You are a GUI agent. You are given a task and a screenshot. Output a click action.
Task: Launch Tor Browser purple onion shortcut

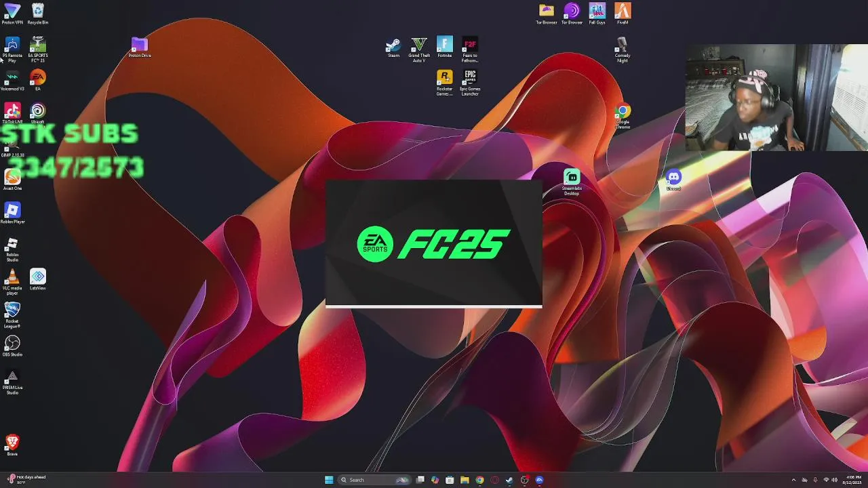tap(572, 14)
